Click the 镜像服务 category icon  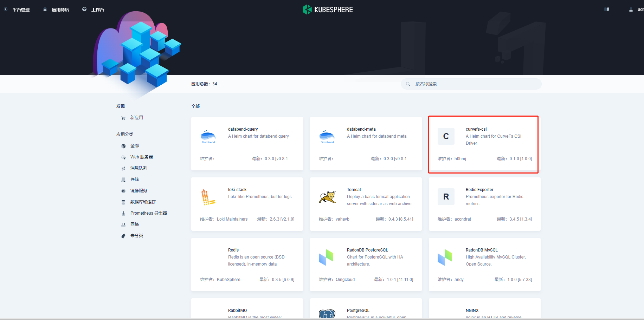click(123, 191)
